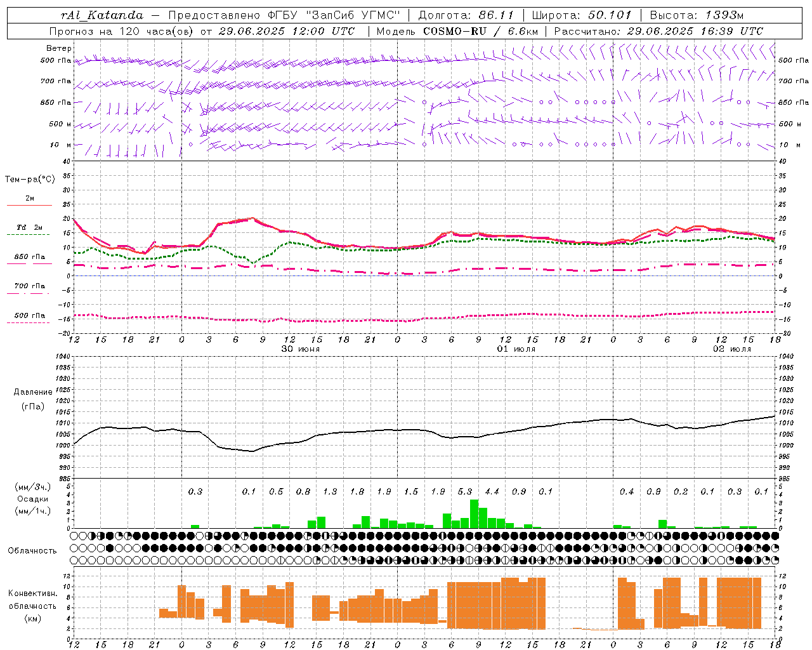Click the elevation text Высота: 1393м
Screen dimensions: 812x650
click(697, 15)
